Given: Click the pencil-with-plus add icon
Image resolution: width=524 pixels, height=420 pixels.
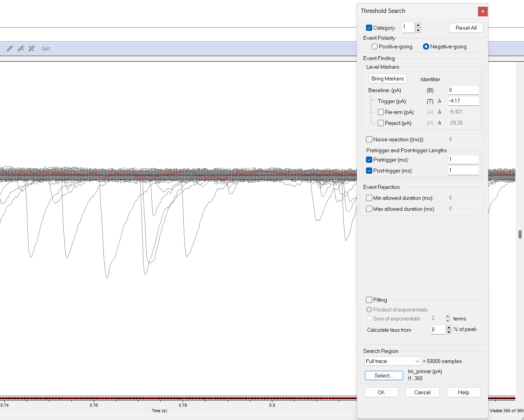Looking at the screenshot, I should 21,48.
